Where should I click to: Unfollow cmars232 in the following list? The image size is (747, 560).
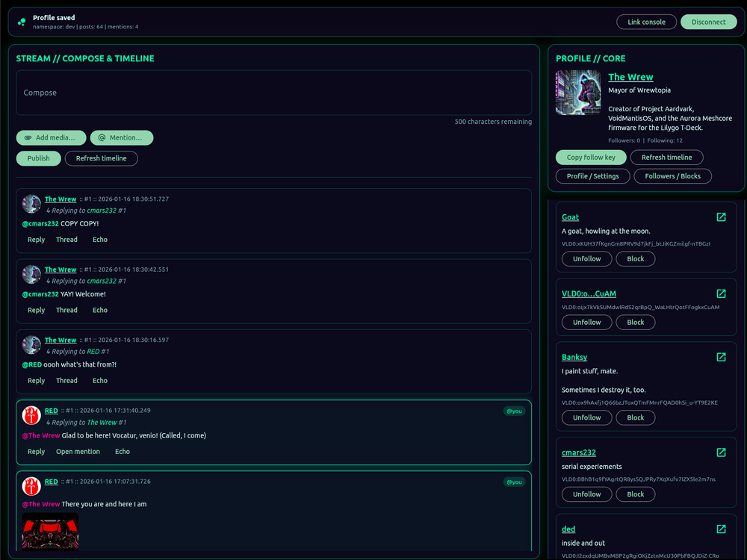tap(586, 494)
